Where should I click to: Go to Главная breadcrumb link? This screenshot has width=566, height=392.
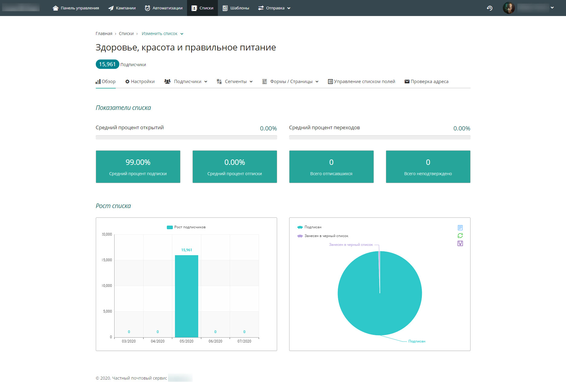[x=104, y=34]
